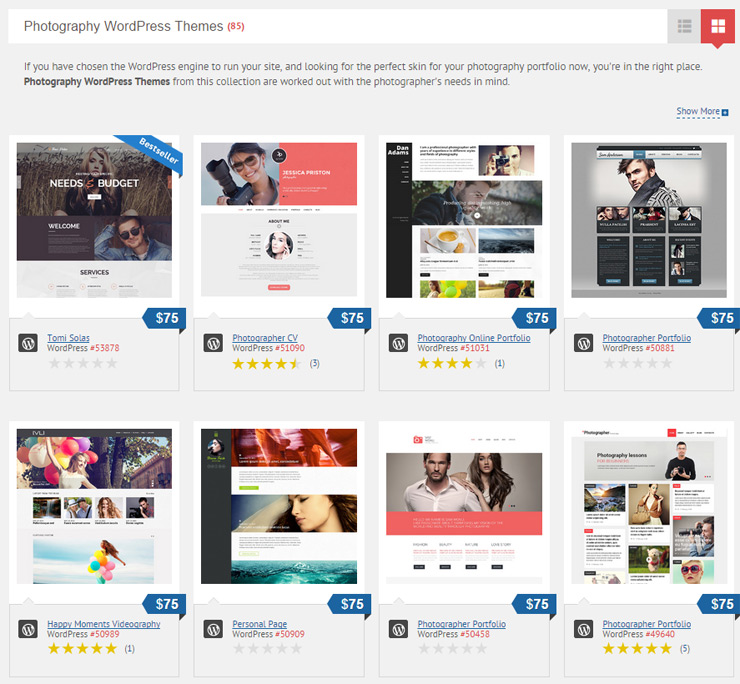Click Personal Page preview thumbnail
The height and width of the screenshot is (684, 740).
coord(279,507)
